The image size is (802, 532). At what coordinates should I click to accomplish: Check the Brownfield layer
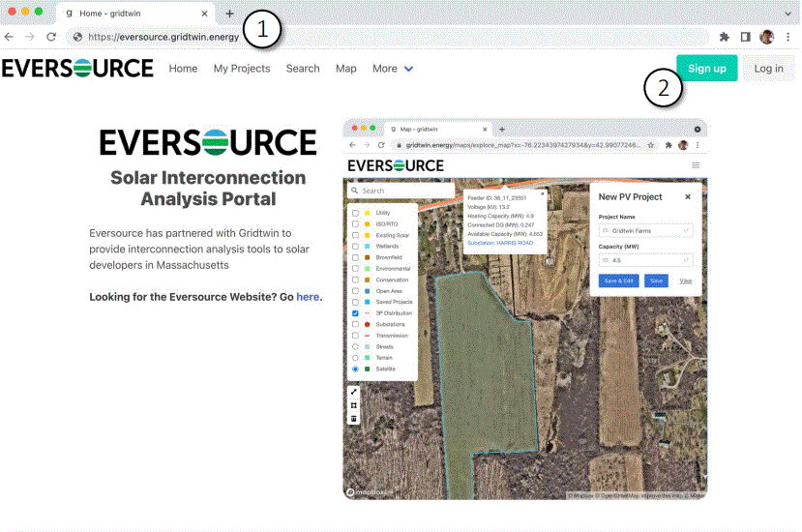click(355, 257)
